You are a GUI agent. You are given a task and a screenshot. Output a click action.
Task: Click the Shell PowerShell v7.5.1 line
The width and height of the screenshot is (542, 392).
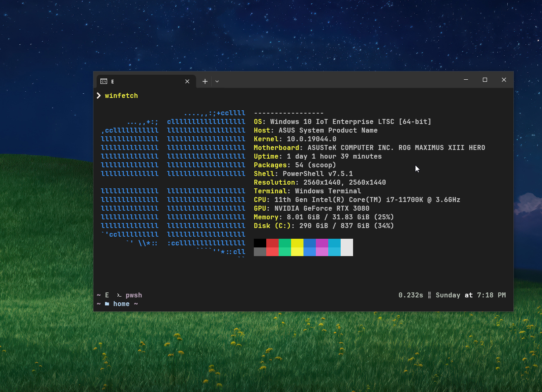coord(303,174)
